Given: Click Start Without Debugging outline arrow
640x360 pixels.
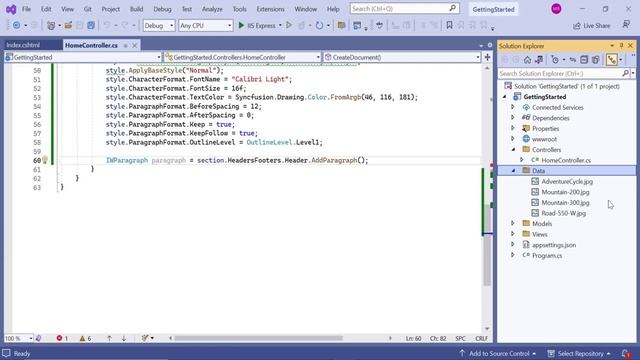Looking at the screenshot, I should [289, 25].
